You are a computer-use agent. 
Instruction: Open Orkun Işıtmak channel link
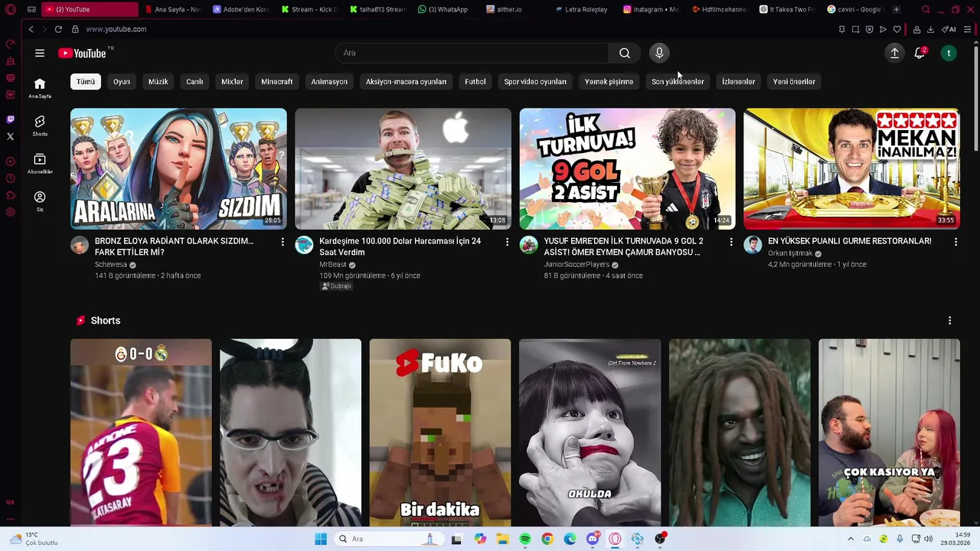click(790, 253)
